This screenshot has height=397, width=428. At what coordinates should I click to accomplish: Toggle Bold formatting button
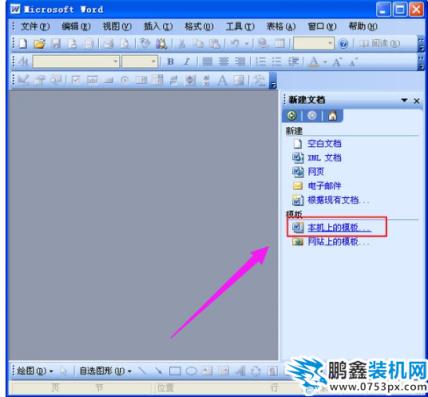pyautogui.click(x=171, y=62)
